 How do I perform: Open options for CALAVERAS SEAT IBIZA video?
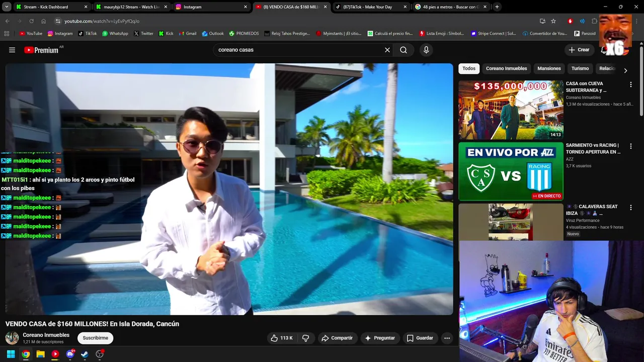tap(630, 207)
